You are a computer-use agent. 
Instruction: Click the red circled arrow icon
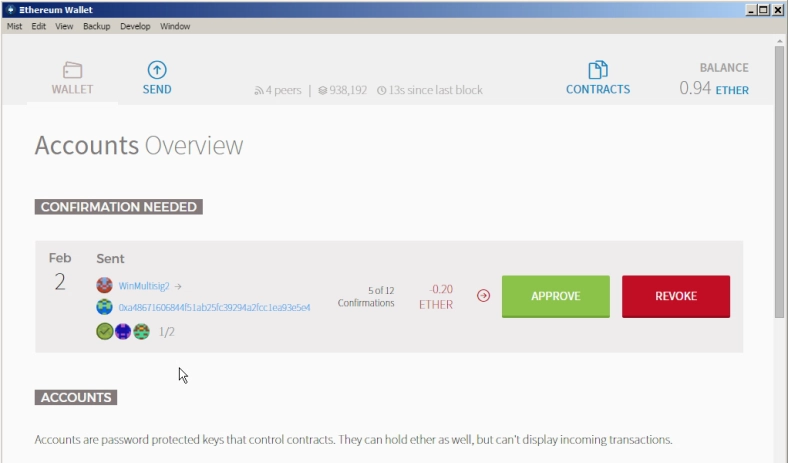483,296
